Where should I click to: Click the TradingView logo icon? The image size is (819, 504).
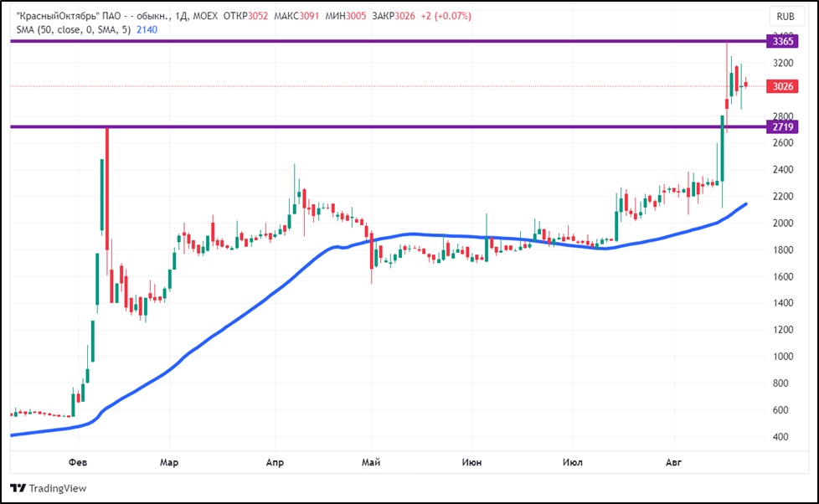pyautogui.click(x=18, y=488)
